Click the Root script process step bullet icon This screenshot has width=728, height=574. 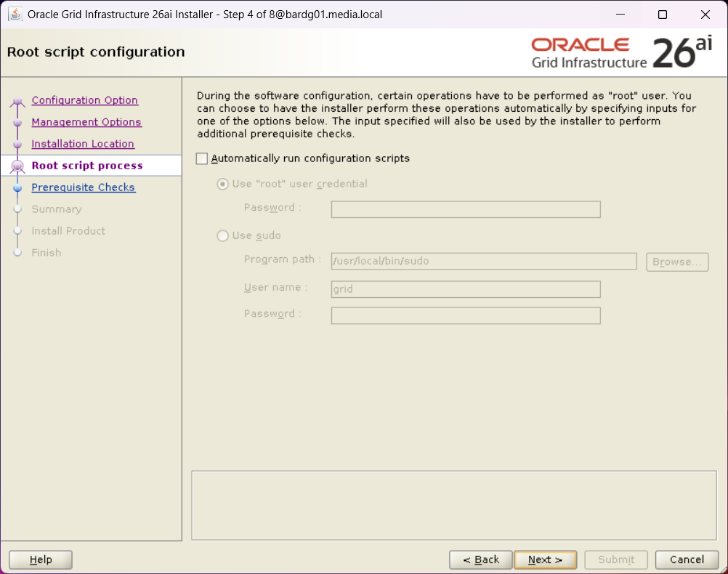[17, 166]
